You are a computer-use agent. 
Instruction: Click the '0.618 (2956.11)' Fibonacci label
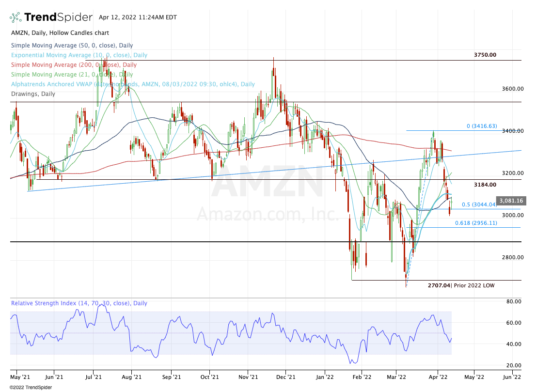[x=476, y=223]
